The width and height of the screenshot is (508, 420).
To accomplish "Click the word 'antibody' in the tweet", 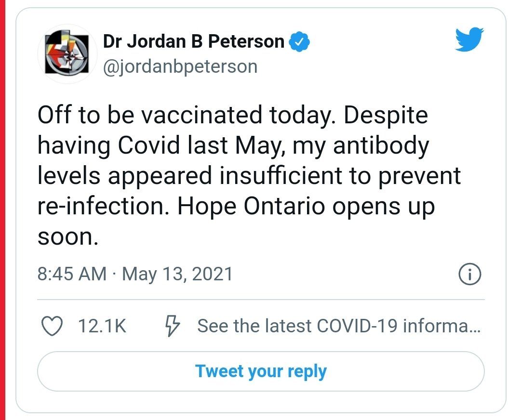I will 380,146.
